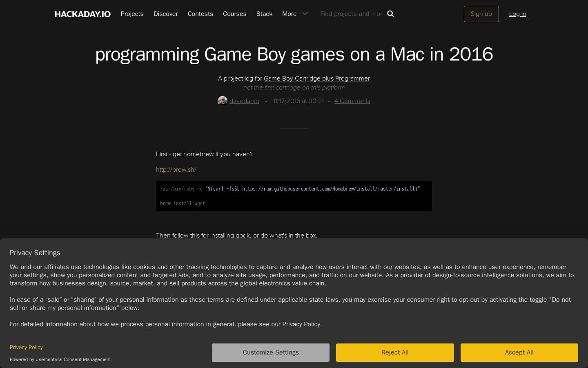
Task: Go to the Discover page
Action: [x=166, y=14]
